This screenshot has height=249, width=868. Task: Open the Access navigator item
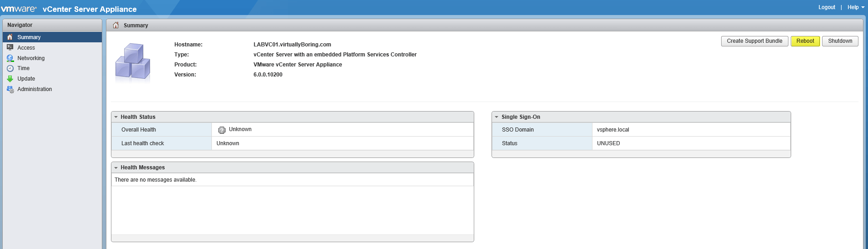pos(52,47)
